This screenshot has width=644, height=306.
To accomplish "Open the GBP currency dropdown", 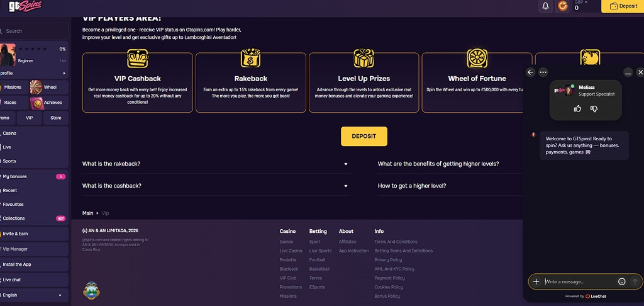I will click(580, 2).
